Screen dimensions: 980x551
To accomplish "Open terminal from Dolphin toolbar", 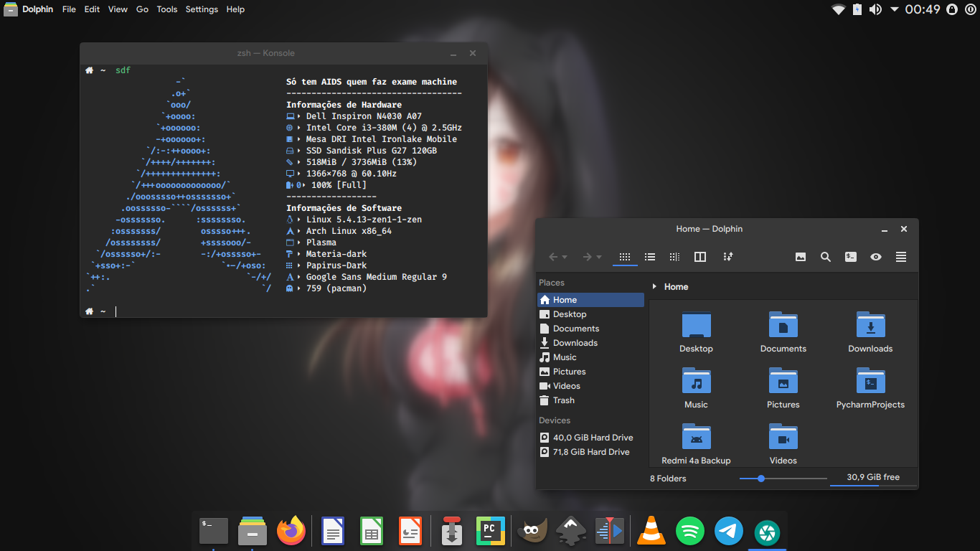I will [851, 257].
